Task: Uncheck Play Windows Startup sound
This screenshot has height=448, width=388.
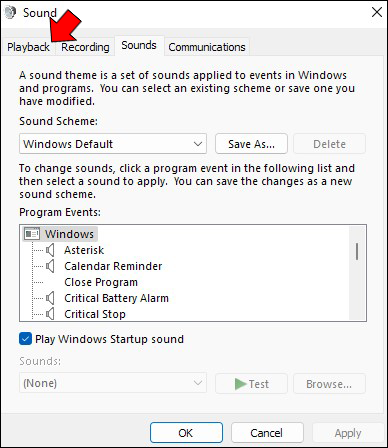Action: [25, 339]
